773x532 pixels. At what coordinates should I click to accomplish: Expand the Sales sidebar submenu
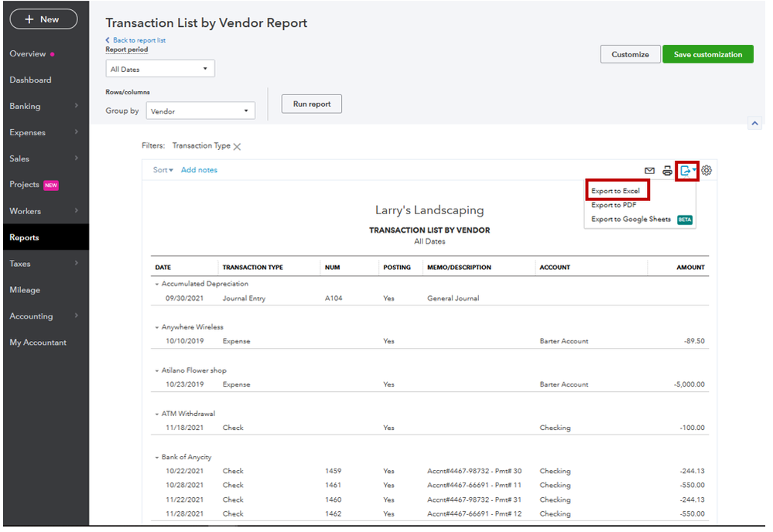pos(77,158)
